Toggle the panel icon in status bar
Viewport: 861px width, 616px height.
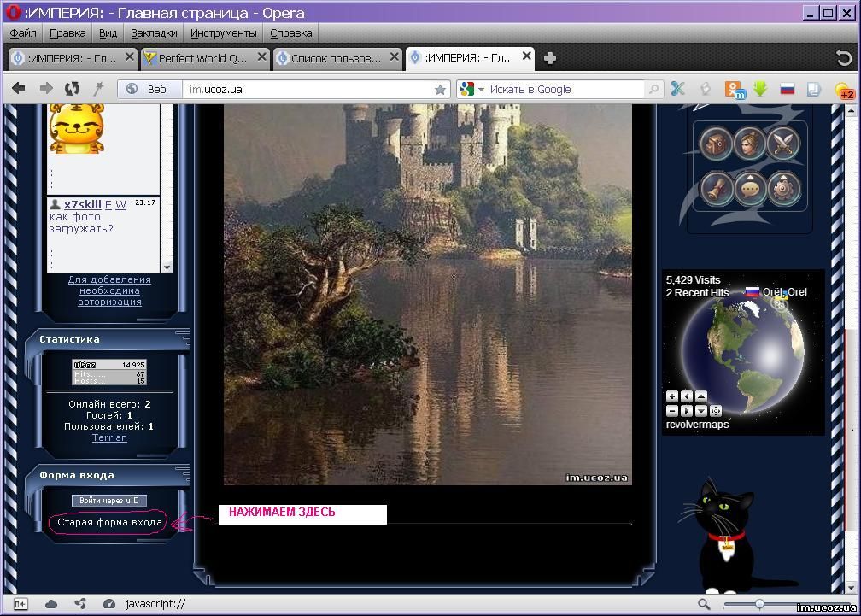pos(20,604)
